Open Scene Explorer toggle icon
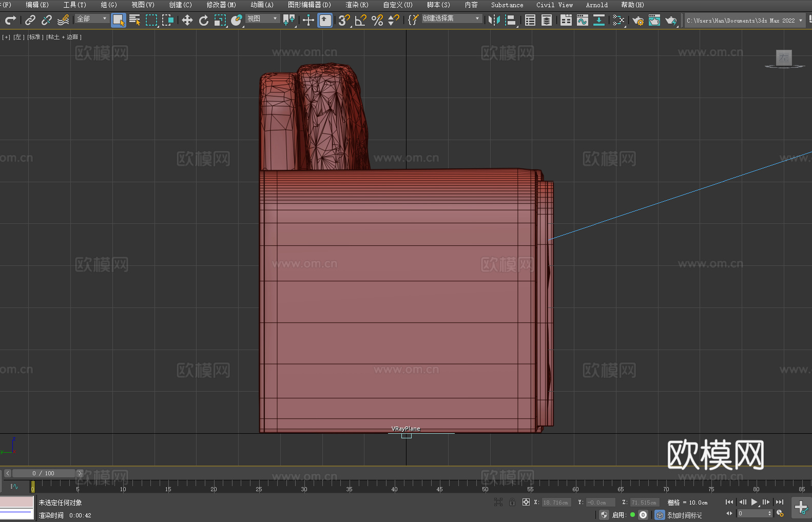This screenshot has width=812, height=522. tap(530, 20)
